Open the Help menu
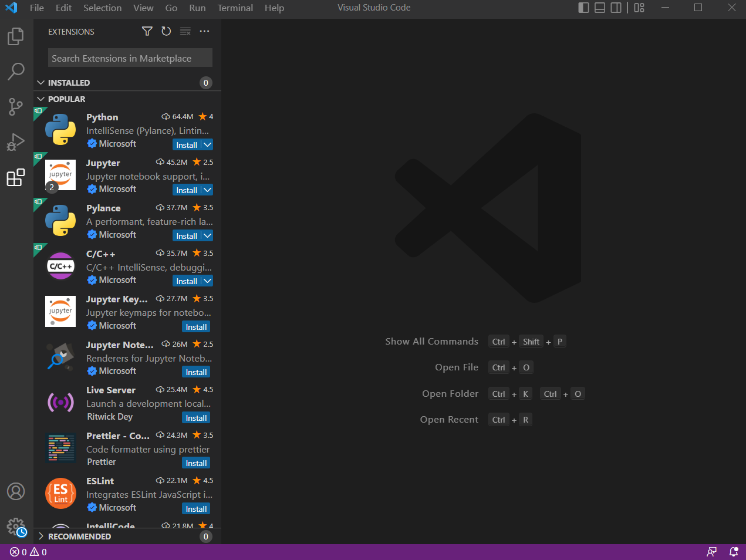The image size is (746, 560). [274, 8]
